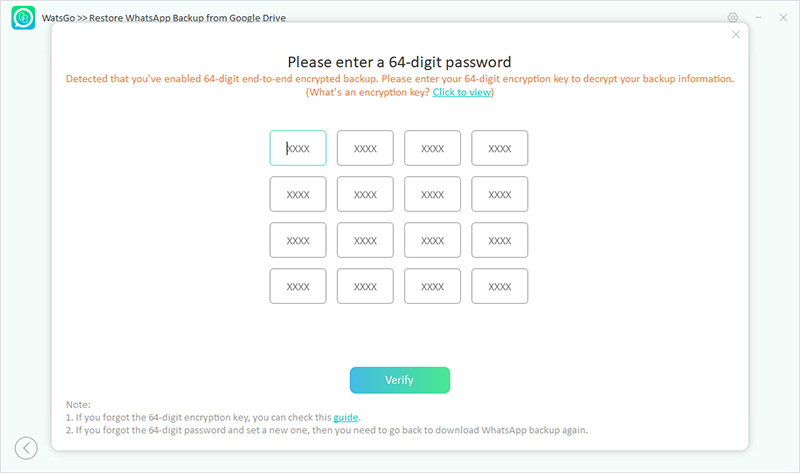This screenshot has width=800, height=473.
Task: Close the WatsGo application window
Action: [x=781, y=18]
